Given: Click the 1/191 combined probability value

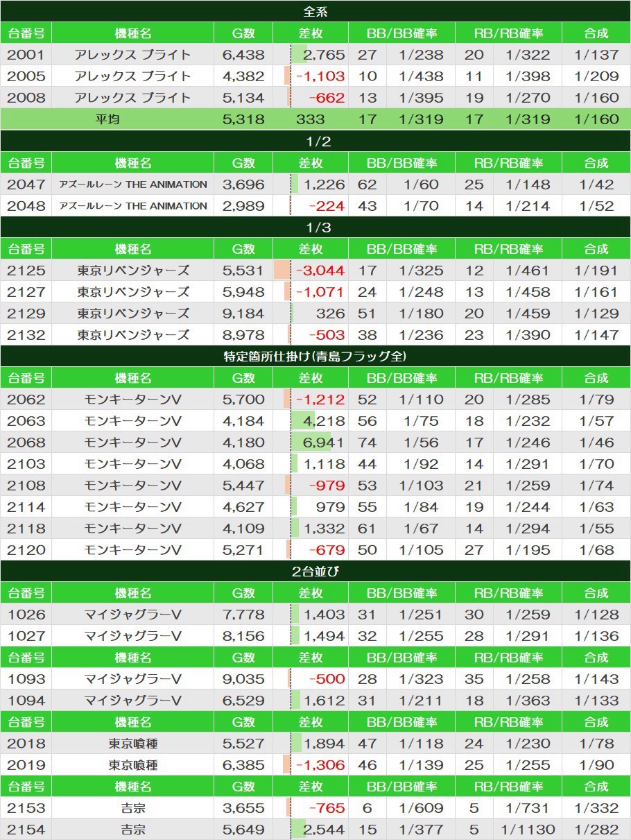Looking at the screenshot, I should [x=595, y=270].
